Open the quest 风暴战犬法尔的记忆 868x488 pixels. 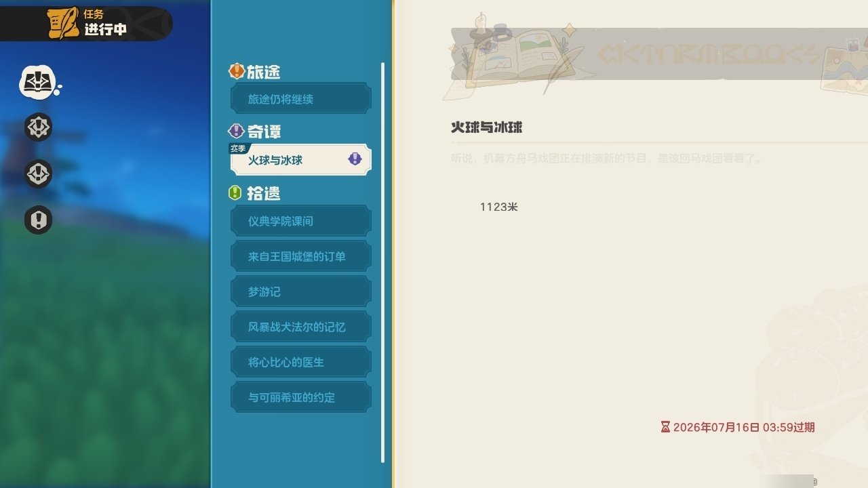[x=301, y=327]
